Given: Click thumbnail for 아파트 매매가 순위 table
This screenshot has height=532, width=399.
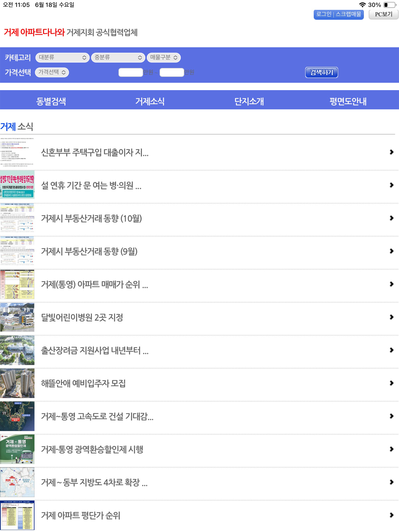Looking at the screenshot, I should pos(17,284).
